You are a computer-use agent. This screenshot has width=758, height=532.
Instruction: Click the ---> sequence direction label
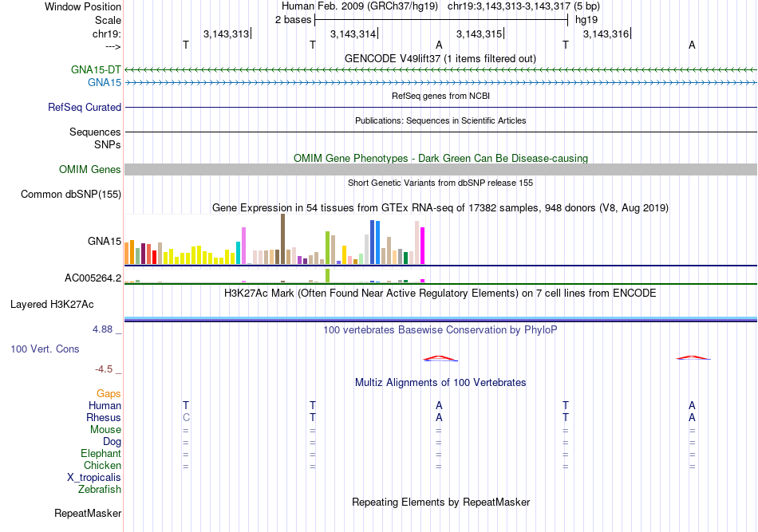(x=113, y=46)
